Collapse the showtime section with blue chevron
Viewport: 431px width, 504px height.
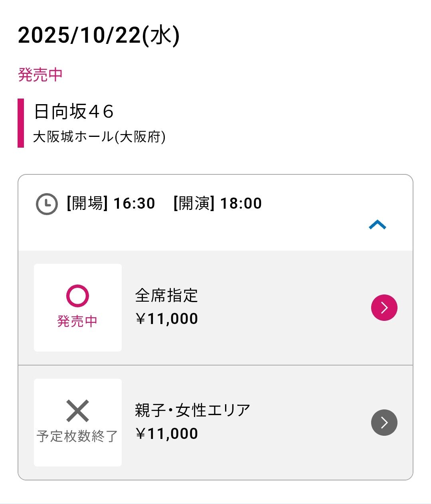point(377,225)
